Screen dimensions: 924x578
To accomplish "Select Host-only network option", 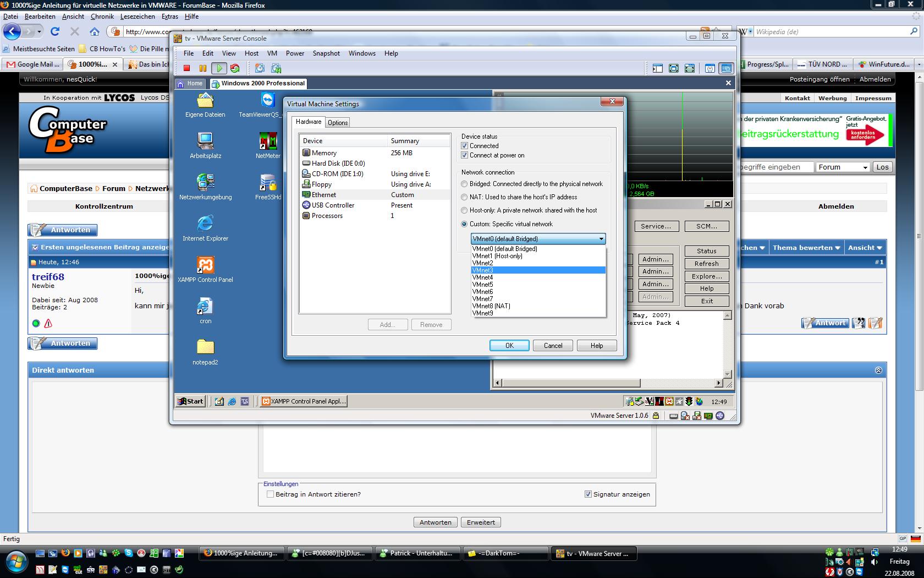I will coord(464,210).
